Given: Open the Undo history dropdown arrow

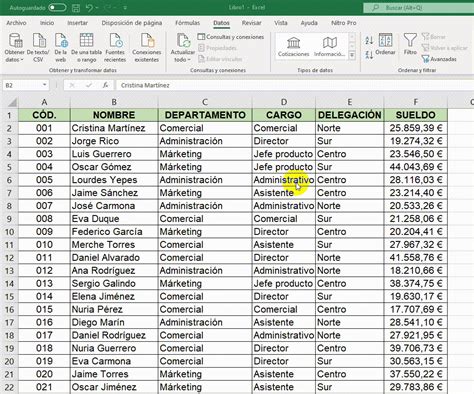Looking at the screenshot, I should (97, 8).
